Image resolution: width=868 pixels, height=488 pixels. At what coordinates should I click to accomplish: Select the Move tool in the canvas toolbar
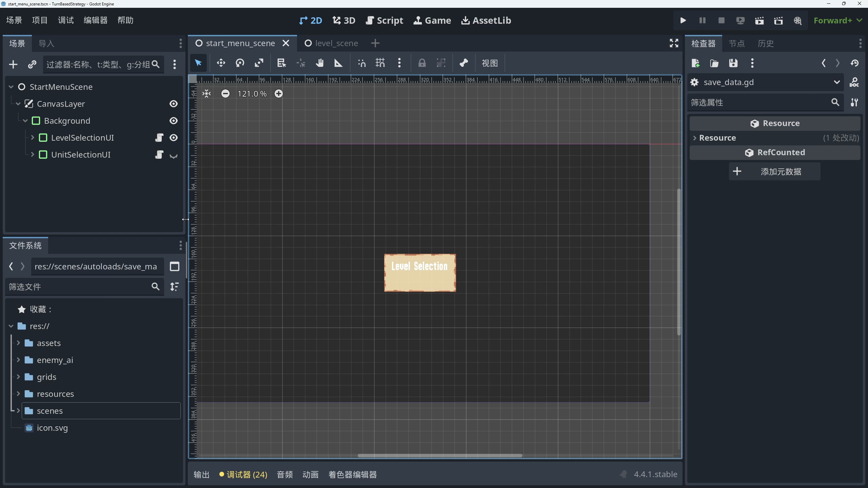pos(220,63)
